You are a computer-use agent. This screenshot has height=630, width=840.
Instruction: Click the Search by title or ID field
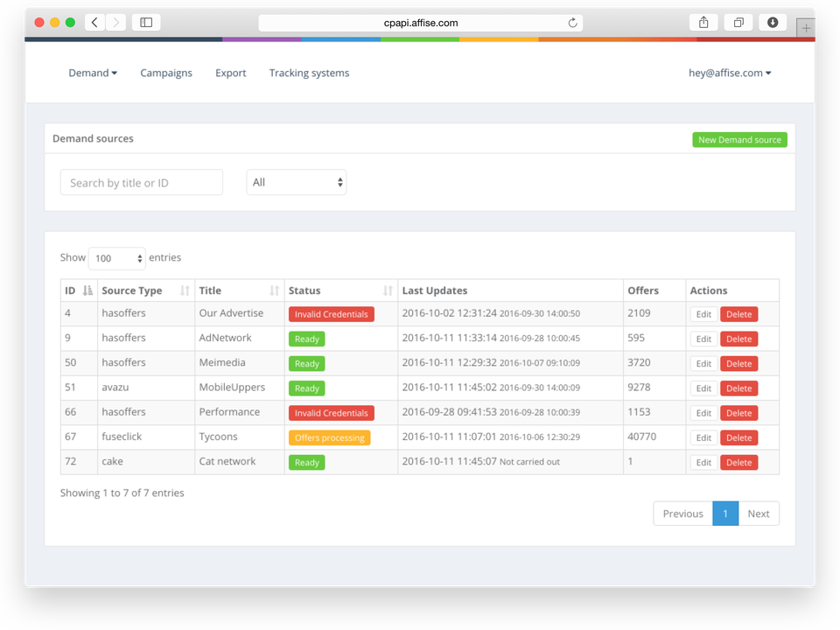[142, 183]
